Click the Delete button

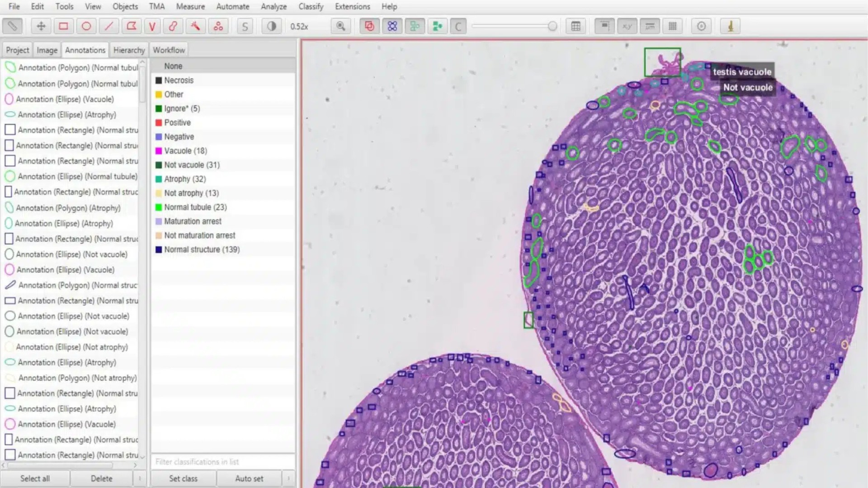click(x=101, y=479)
